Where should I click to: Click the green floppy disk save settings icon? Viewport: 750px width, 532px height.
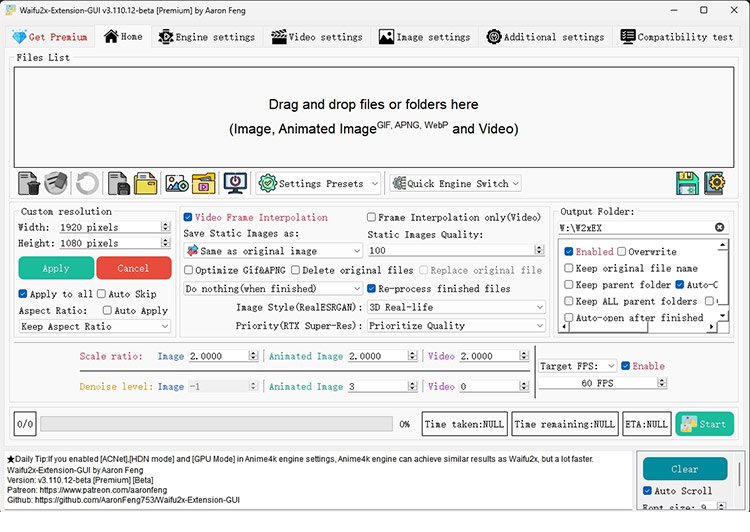click(x=687, y=183)
